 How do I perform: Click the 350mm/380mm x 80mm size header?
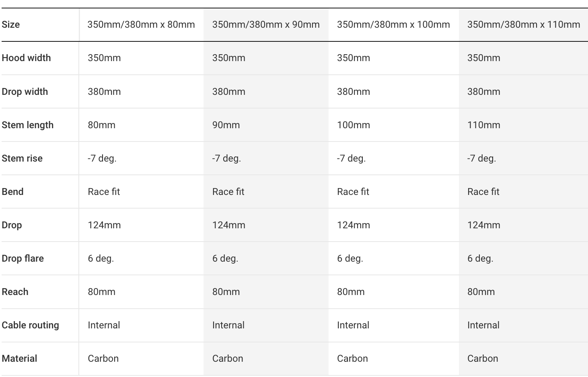tap(141, 25)
